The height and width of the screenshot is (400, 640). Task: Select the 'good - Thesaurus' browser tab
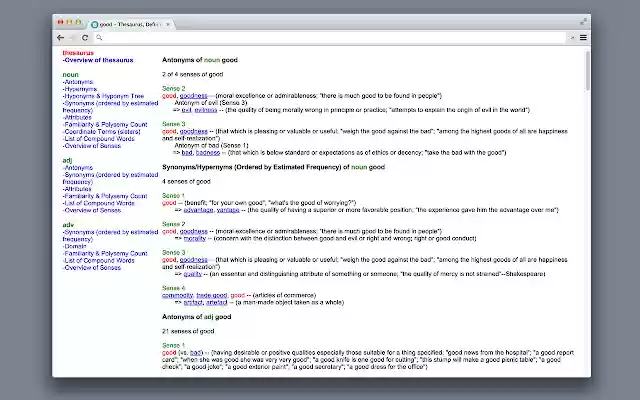(x=131, y=24)
